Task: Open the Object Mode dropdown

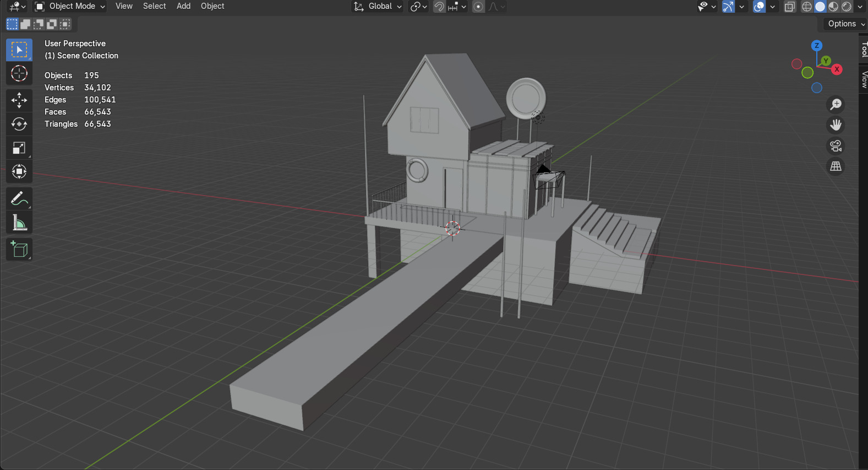Action: pyautogui.click(x=70, y=7)
